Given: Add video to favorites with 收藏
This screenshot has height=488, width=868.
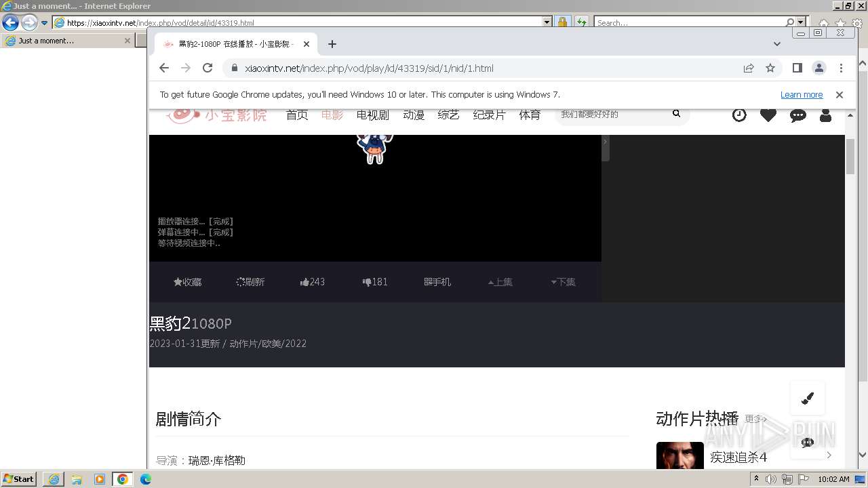Looking at the screenshot, I should point(187,282).
